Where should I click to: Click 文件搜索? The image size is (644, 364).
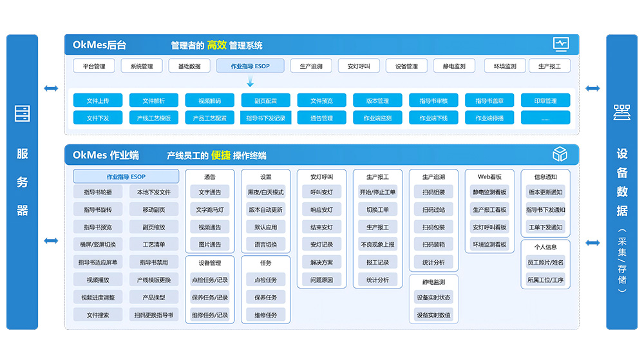click(x=98, y=315)
